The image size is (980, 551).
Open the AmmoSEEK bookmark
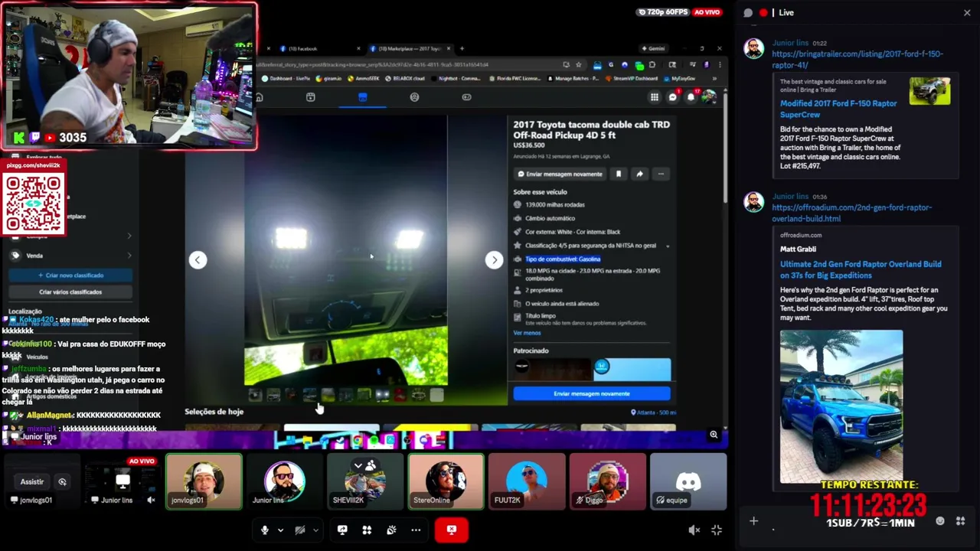[x=364, y=78]
